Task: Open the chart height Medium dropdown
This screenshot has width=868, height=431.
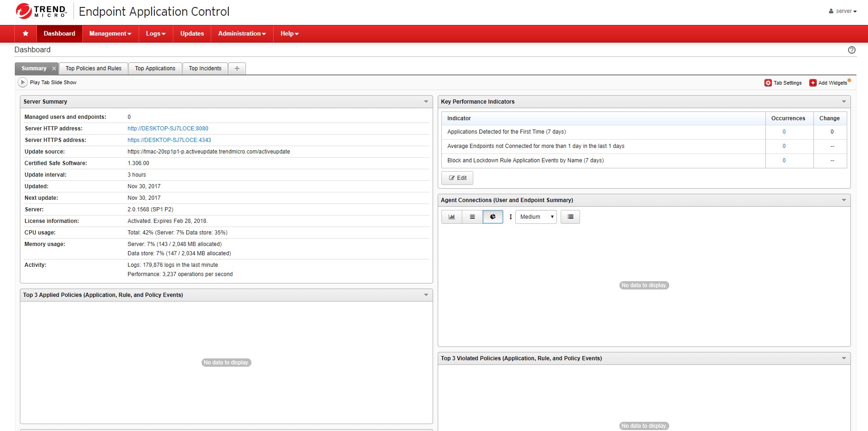Action: [536, 216]
